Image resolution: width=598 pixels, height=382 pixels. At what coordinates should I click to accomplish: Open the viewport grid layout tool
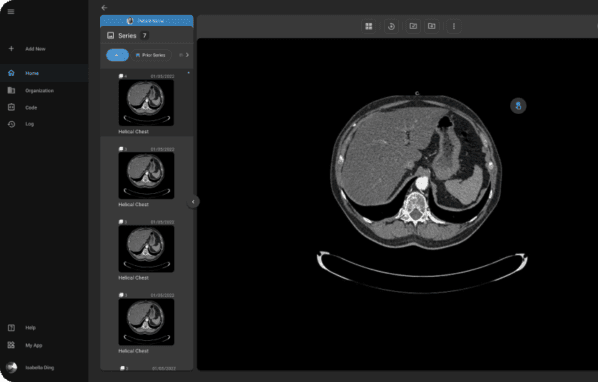(369, 26)
